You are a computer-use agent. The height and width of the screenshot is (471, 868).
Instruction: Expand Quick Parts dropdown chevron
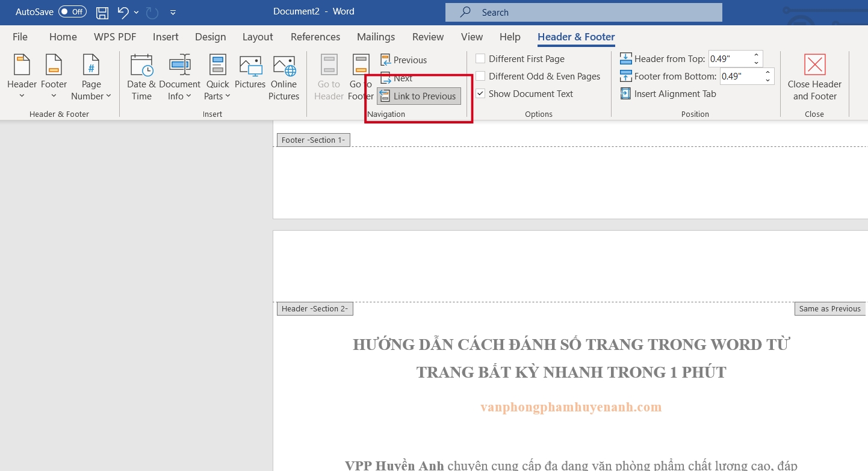click(x=228, y=96)
